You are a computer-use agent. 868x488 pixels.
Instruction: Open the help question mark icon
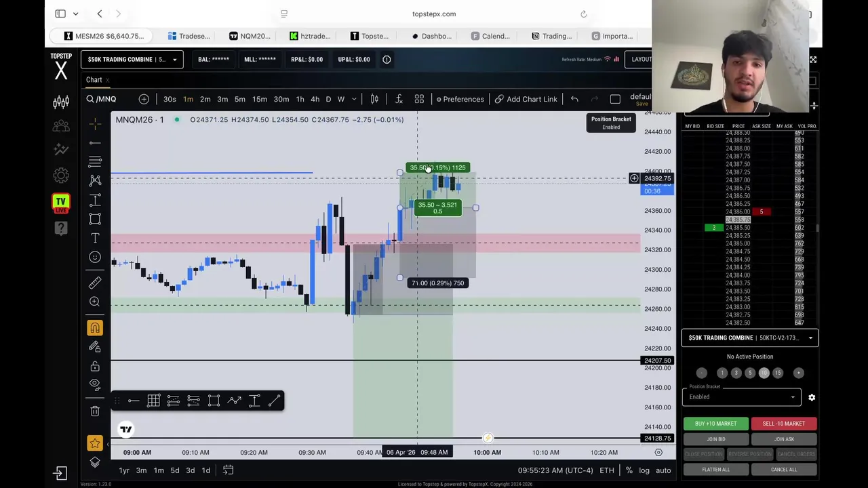[61, 228]
